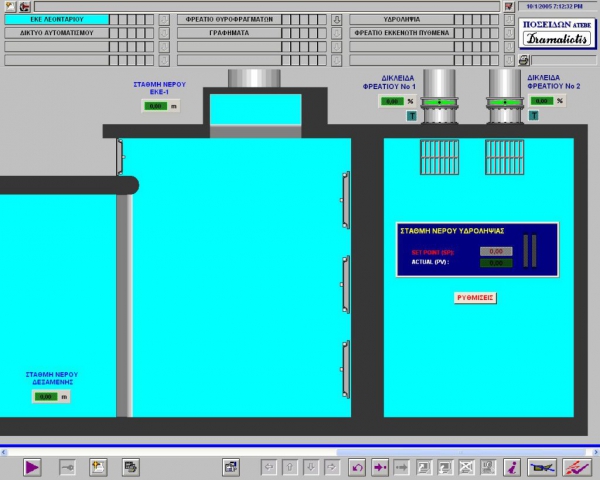Click the window layout icon in bottom toolbar
Viewport: 600px width, 480px height.
click(230, 466)
